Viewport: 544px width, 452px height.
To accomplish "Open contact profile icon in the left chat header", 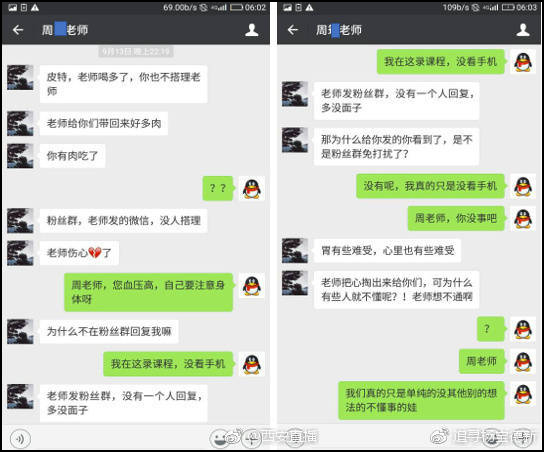I will click(252, 30).
